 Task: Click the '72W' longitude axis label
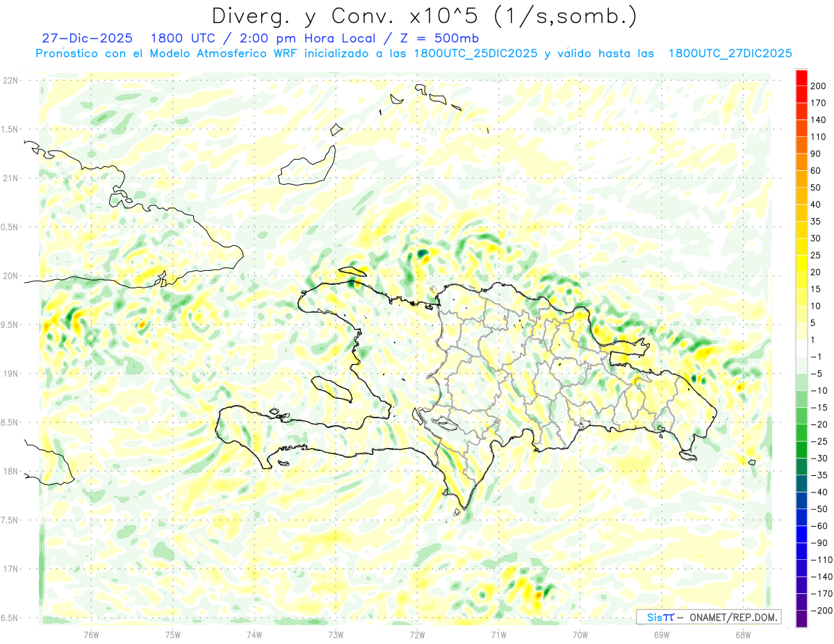point(417,634)
